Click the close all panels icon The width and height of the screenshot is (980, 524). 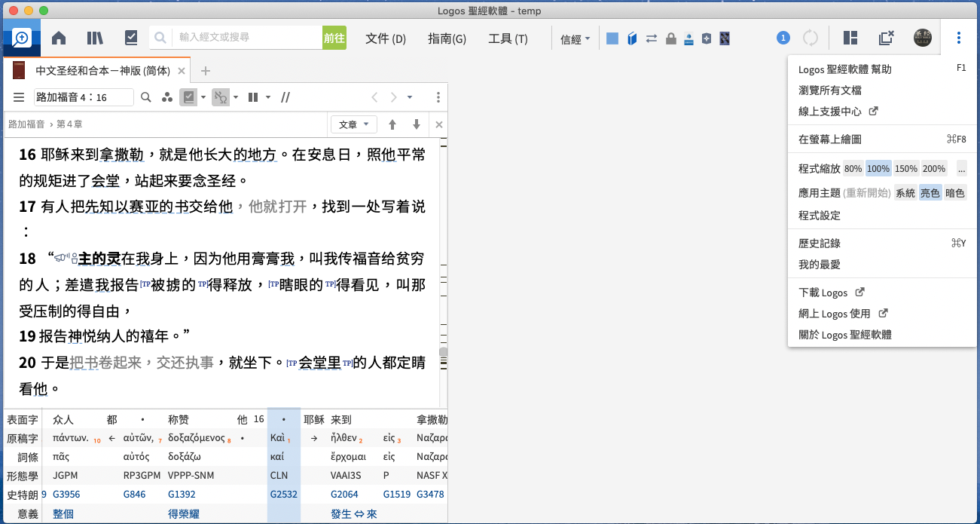887,38
